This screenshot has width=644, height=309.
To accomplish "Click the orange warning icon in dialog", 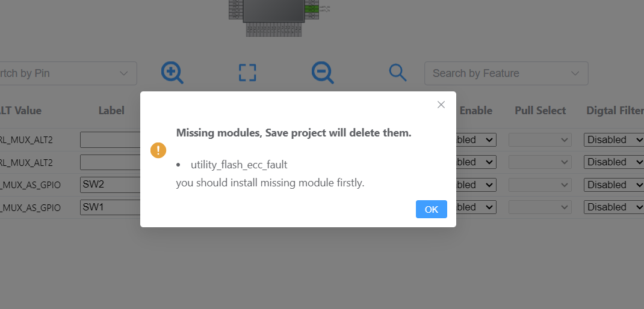I will [158, 150].
